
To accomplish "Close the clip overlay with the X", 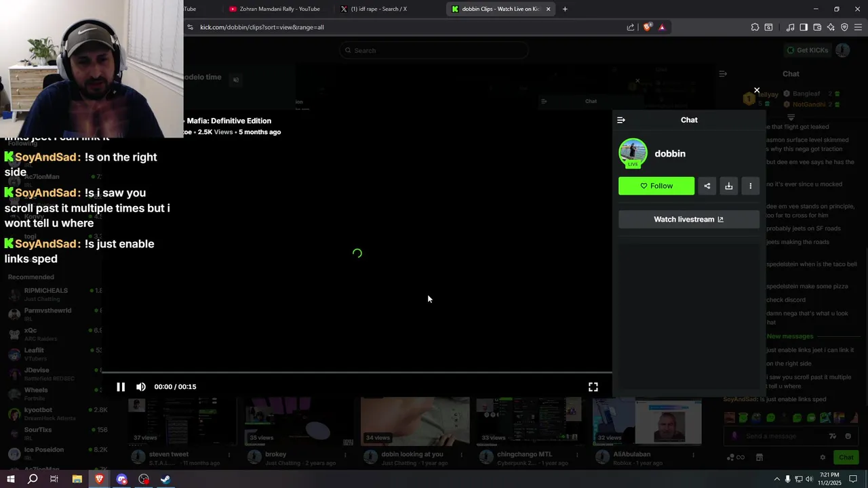I will 757,90.
